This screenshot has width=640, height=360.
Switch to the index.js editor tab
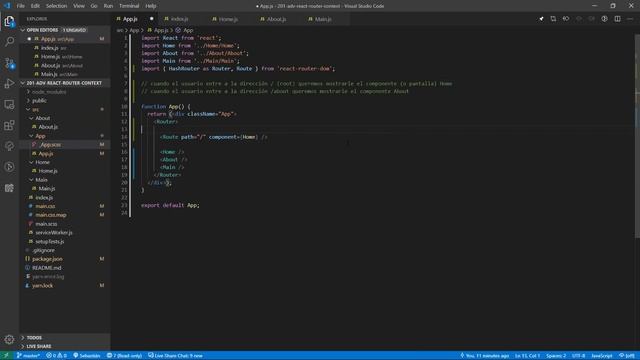point(180,19)
